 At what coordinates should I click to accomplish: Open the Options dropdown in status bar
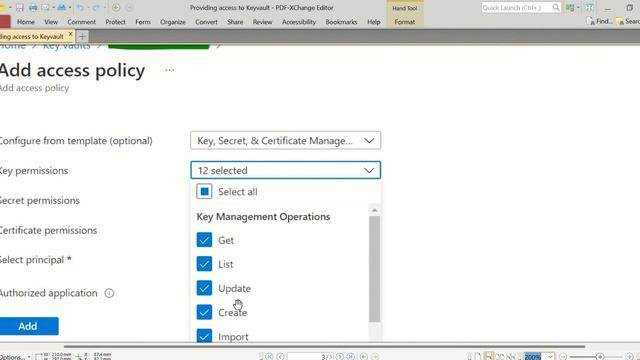coord(15,357)
